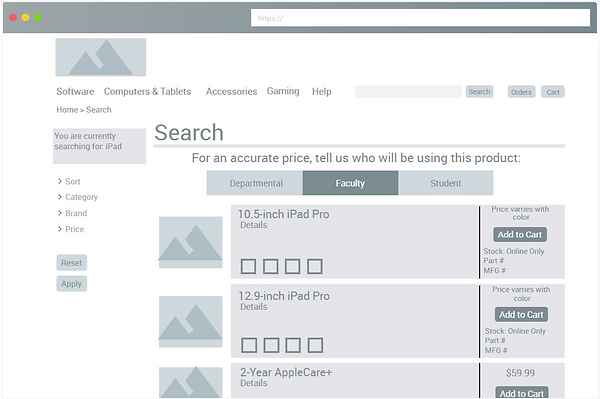
Task: Select third color box for 12.9-inch iPad Pro
Action: click(293, 345)
